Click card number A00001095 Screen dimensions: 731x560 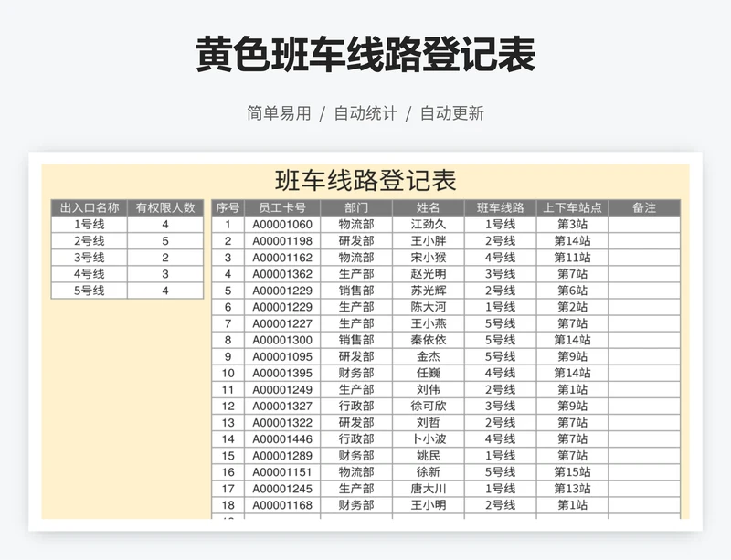(x=282, y=356)
